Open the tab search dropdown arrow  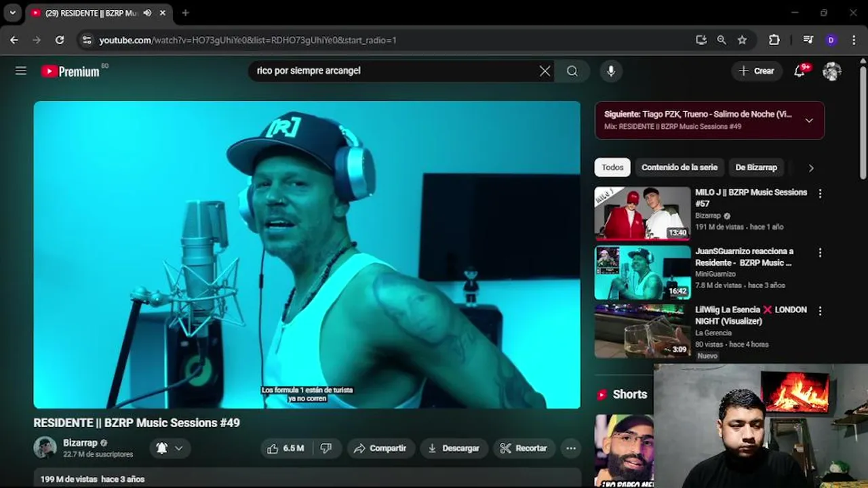[x=12, y=13]
